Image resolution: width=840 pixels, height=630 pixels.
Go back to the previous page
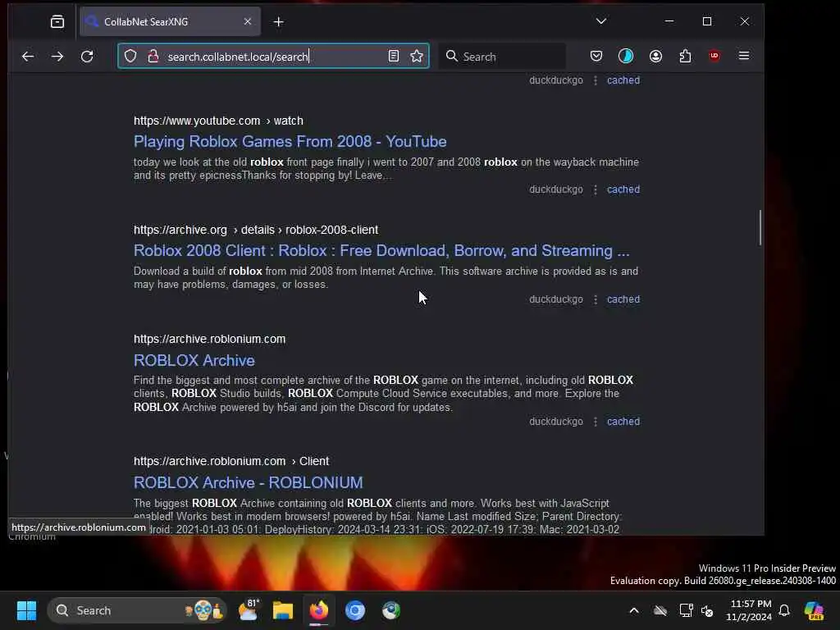point(28,57)
